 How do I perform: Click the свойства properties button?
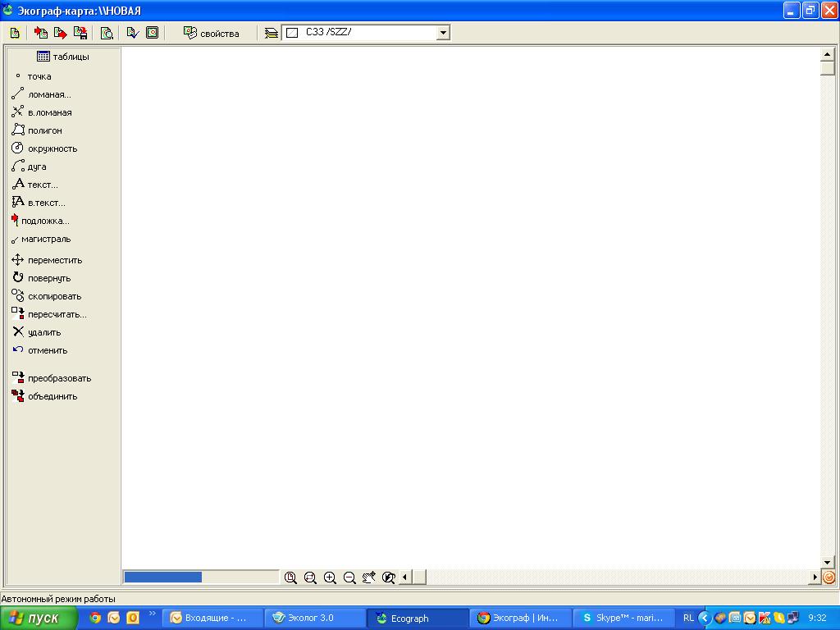[212, 33]
